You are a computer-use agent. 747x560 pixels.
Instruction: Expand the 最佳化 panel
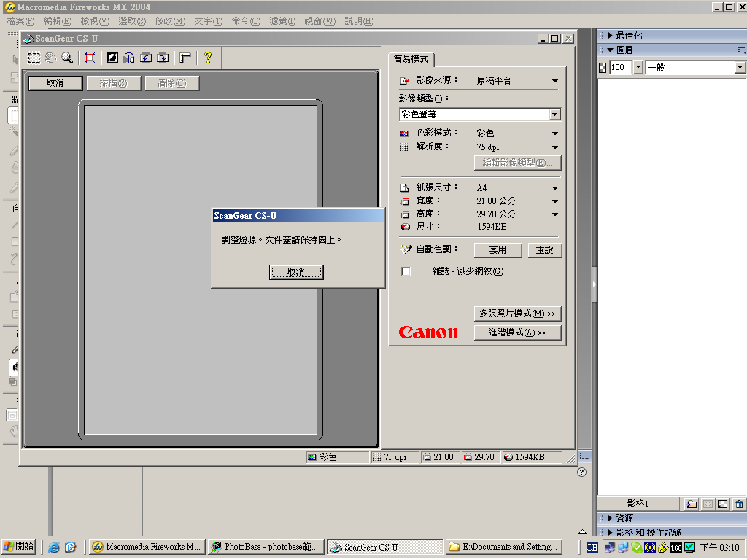610,35
